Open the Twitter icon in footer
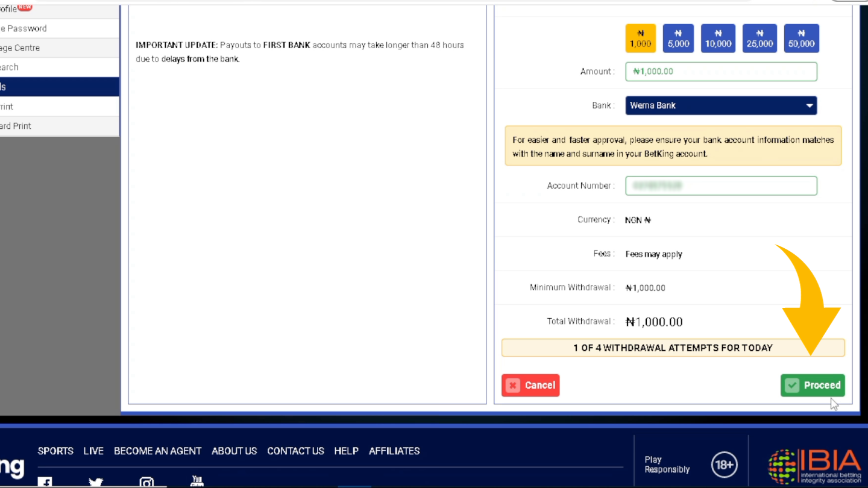Image resolution: width=868 pixels, height=488 pixels. [95, 482]
